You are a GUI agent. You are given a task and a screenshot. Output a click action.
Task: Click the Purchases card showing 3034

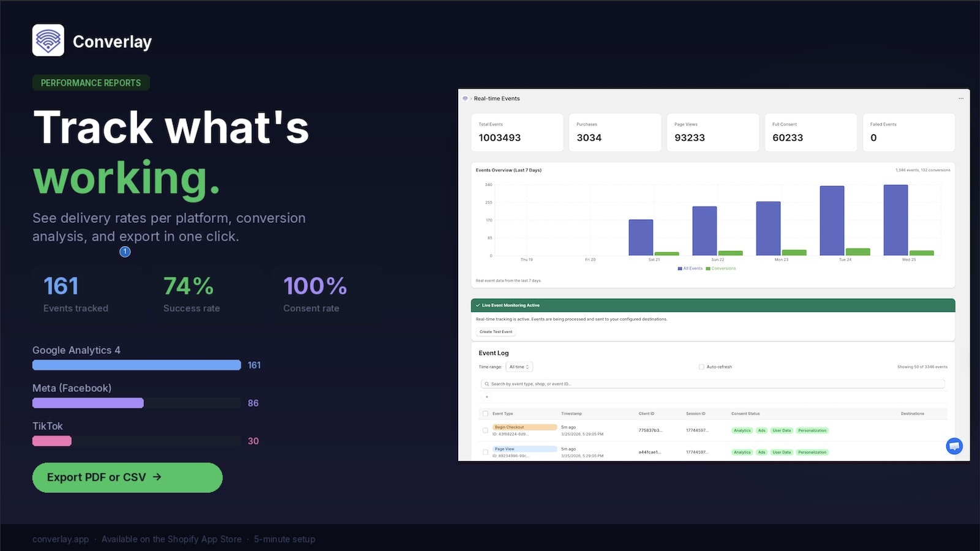(615, 132)
